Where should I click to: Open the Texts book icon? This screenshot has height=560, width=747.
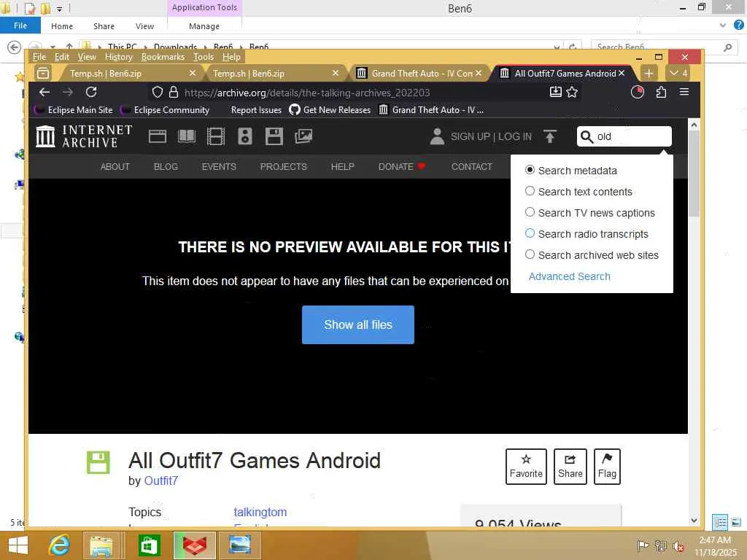187,136
